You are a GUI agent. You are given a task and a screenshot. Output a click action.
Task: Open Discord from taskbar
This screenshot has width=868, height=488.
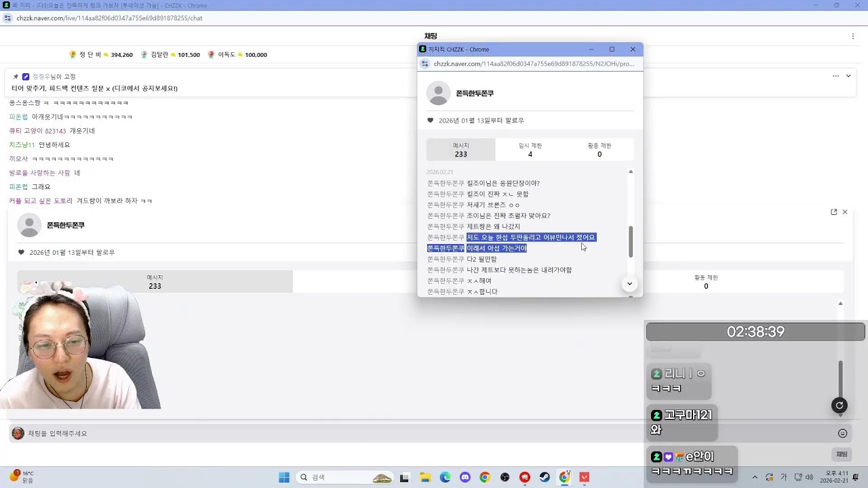point(465,477)
